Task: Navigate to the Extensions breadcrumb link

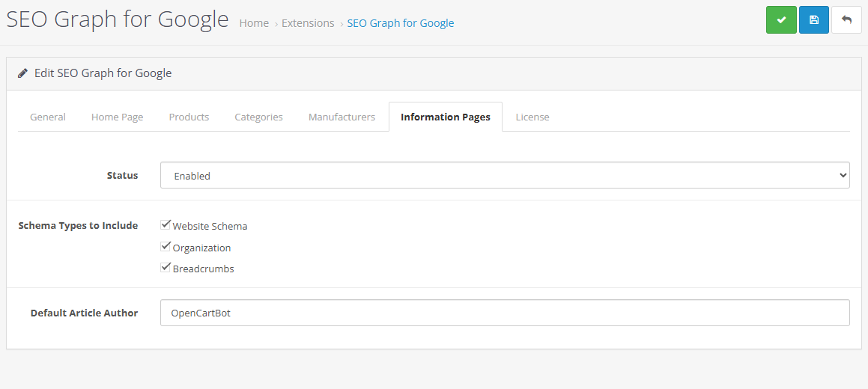Action: pos(308,23)
